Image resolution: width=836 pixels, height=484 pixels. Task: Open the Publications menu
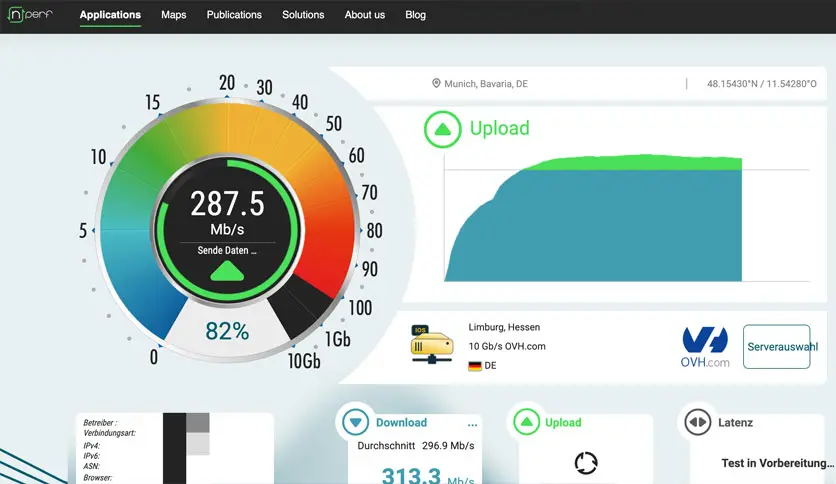pos(234,15)
